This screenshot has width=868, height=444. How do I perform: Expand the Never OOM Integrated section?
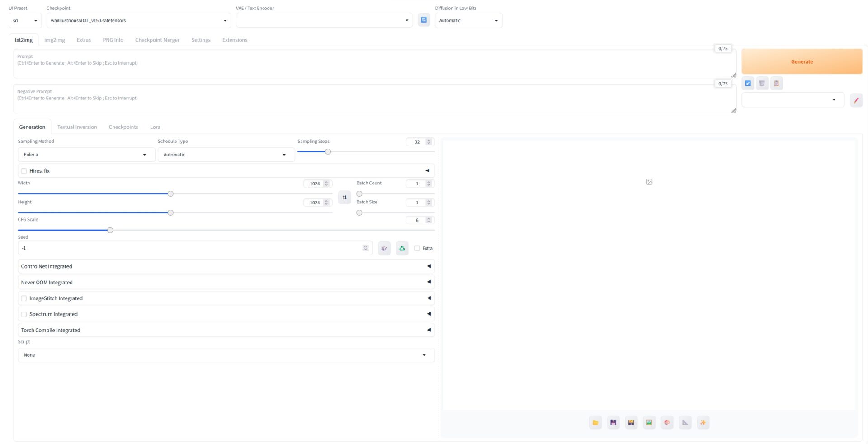(x=226, y=282)
